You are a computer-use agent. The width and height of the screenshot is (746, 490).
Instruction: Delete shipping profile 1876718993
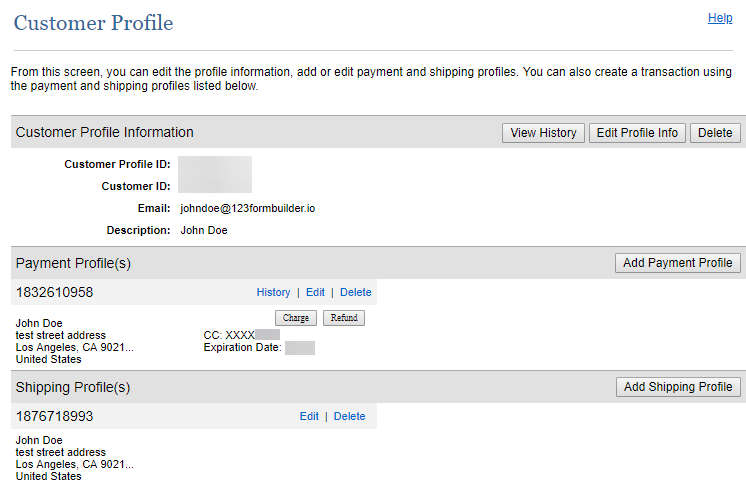click(349, 417)
